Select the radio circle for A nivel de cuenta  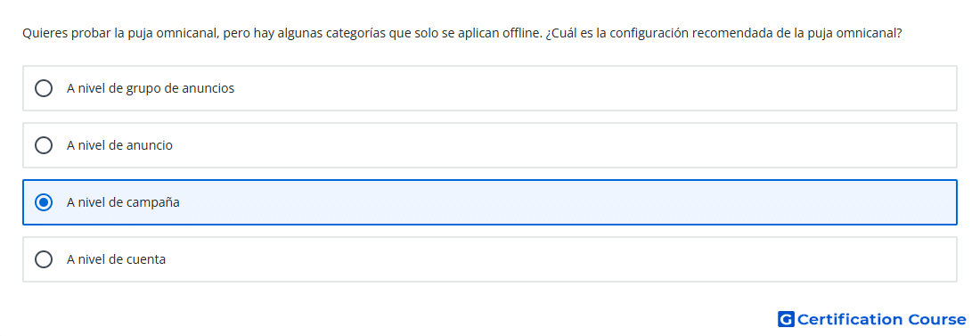point(44,259)
